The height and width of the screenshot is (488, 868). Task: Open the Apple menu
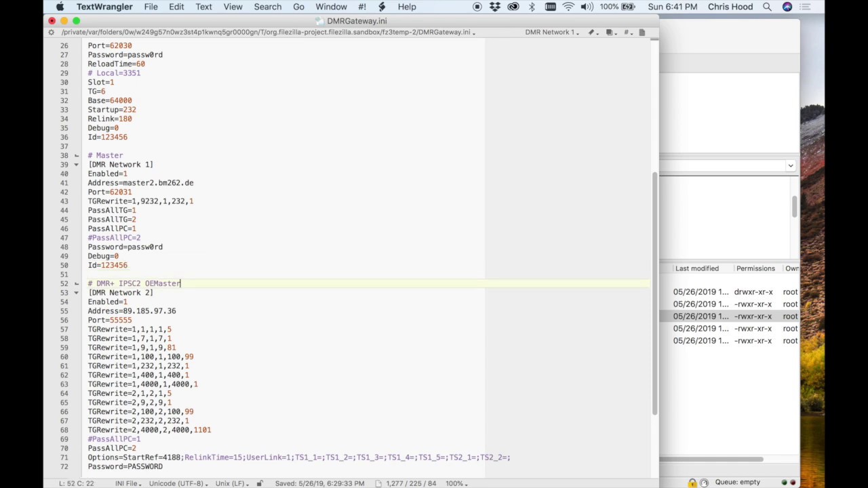coord(60,7)
